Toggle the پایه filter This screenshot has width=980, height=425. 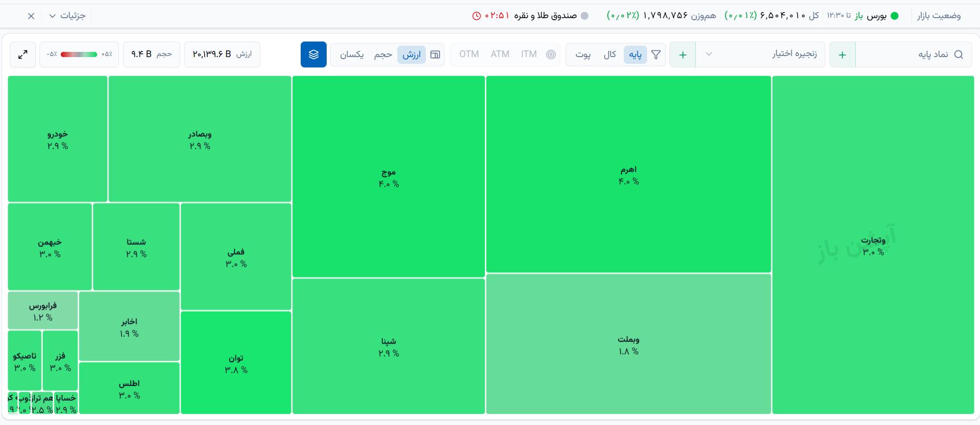click(636, 54)
